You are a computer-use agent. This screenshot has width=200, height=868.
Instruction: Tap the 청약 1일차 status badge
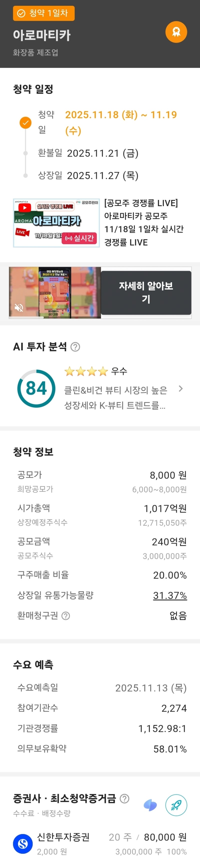44,13
